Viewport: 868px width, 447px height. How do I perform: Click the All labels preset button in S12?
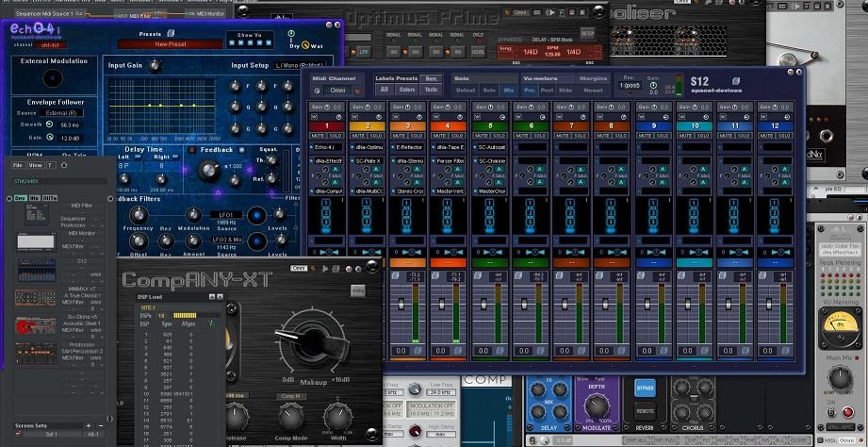(x=385, y=90)
